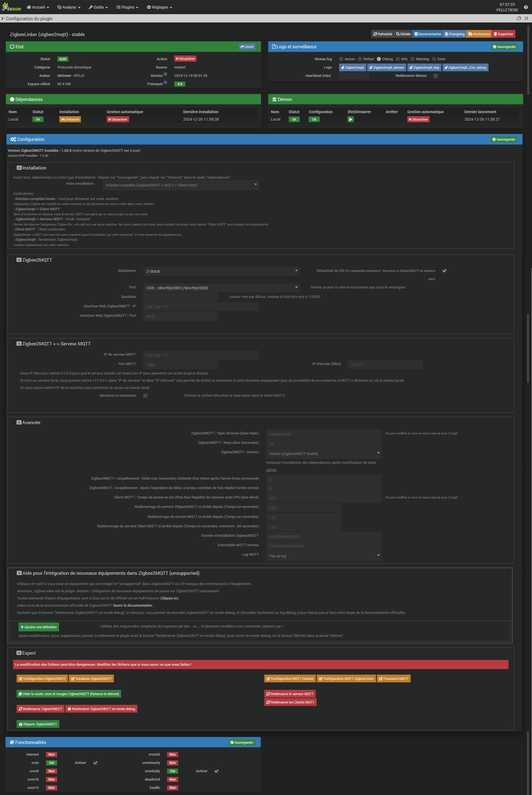The height and width of the screenshot is (795, 532).
Task: Select the Debug log level radio
Action: pos(379,59)
